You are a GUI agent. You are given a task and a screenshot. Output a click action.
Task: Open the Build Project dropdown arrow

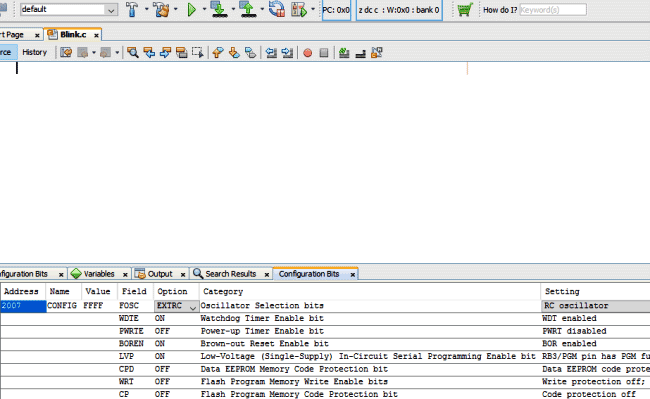coord(146,9)
